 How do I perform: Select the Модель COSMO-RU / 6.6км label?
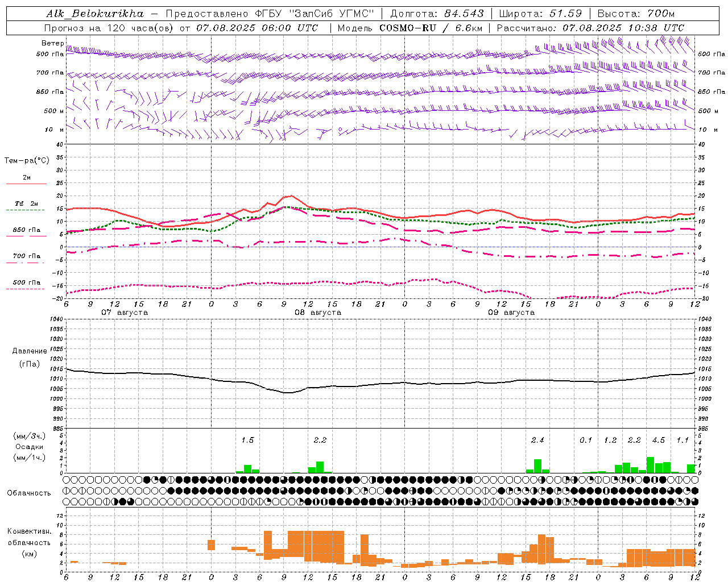point(410,27)
